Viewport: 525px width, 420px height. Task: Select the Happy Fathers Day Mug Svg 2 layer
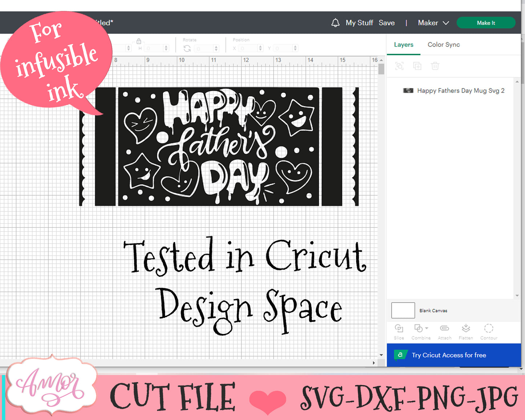(460, 90)
